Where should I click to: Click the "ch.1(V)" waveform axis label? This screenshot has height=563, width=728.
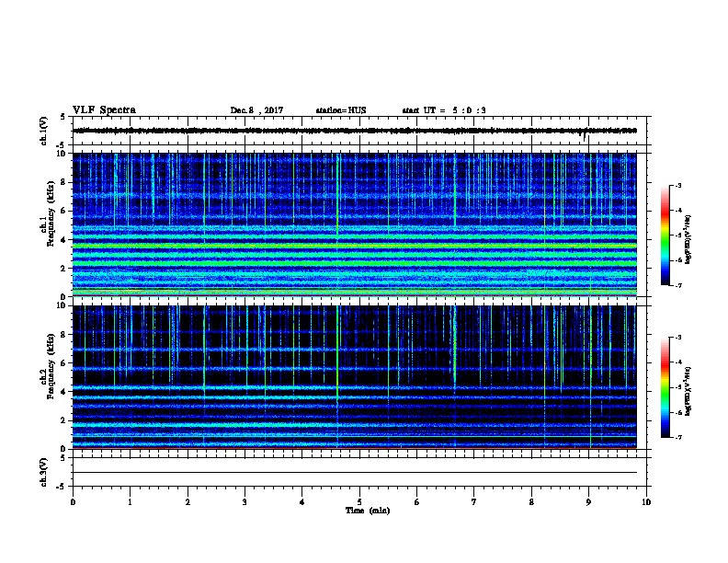pyautogui.click(x=44, y=131)
